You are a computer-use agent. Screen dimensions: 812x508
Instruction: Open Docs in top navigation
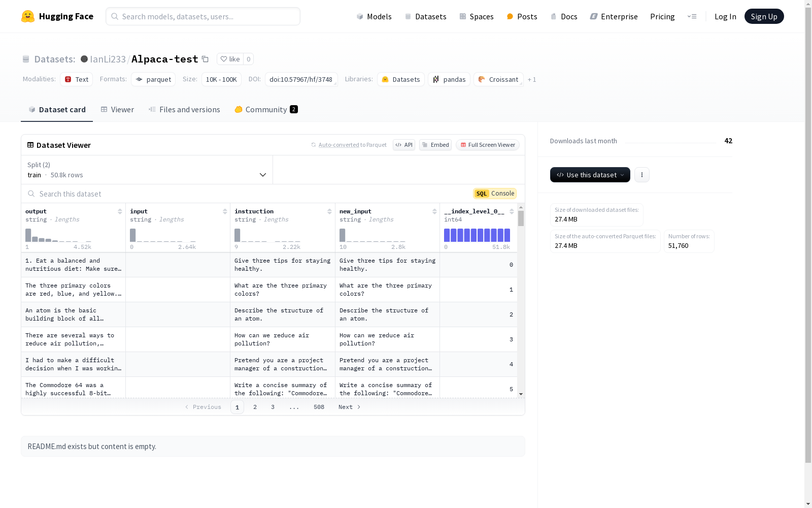564,16
